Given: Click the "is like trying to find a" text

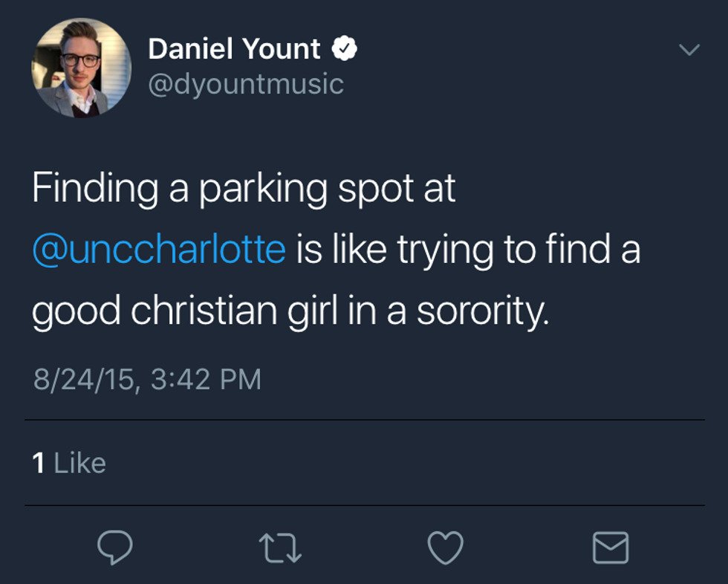Looking at the screenshot, I should point(468,250).
